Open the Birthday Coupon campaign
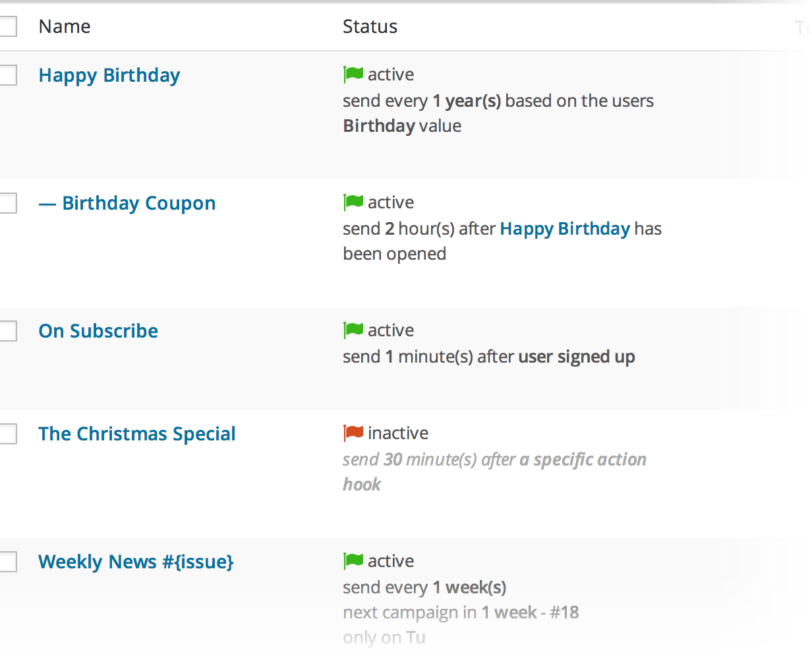The height and width of the screenshot is (658, 812). 139,204
